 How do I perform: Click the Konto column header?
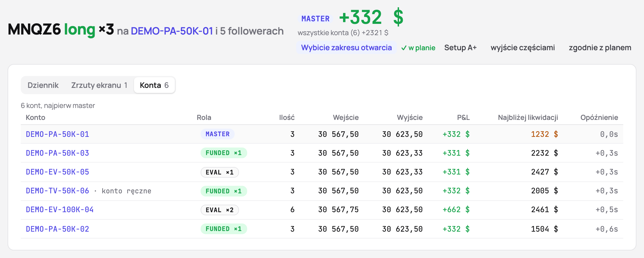[x=36, y=117]
